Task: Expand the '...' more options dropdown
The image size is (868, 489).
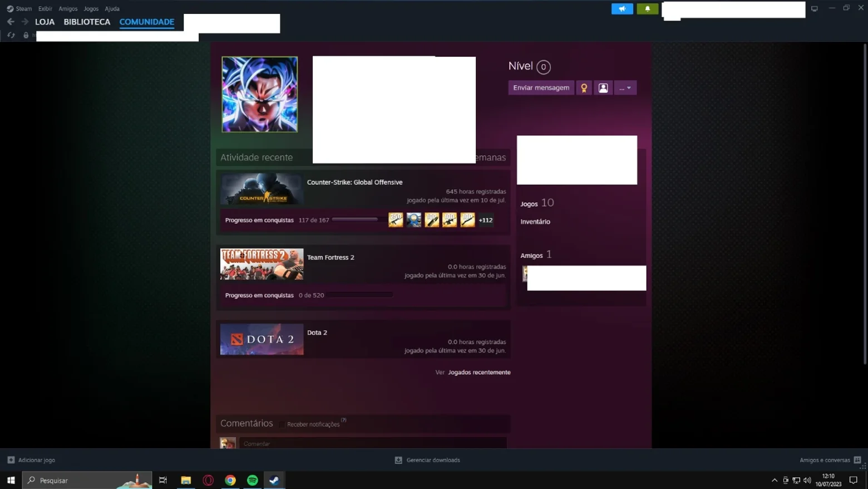Action: pyautogui.click(x=625, y=88)
